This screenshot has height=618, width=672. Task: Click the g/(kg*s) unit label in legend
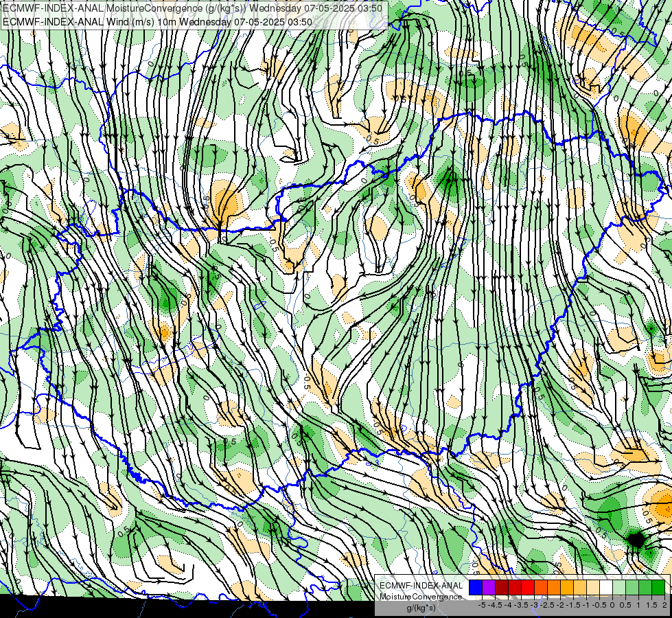coord(421,608)
